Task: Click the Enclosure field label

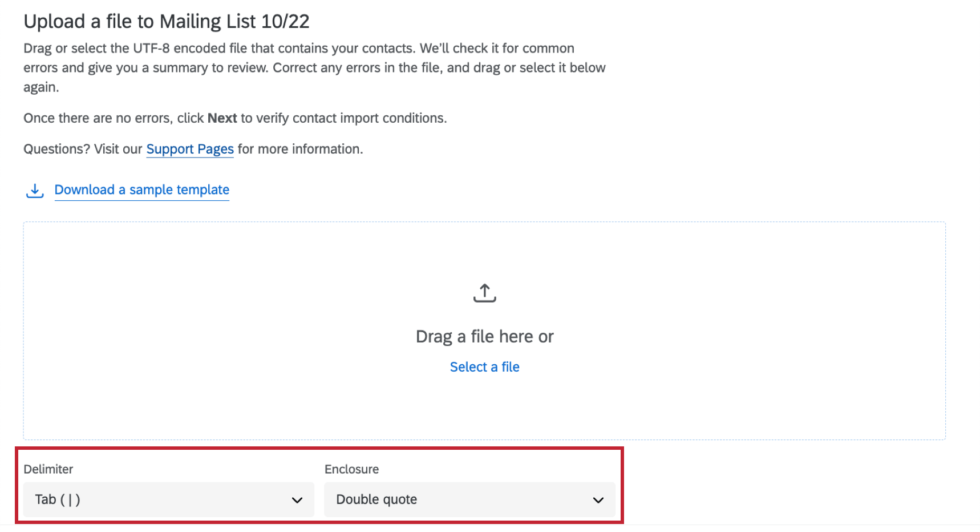Action: point(351,469)
